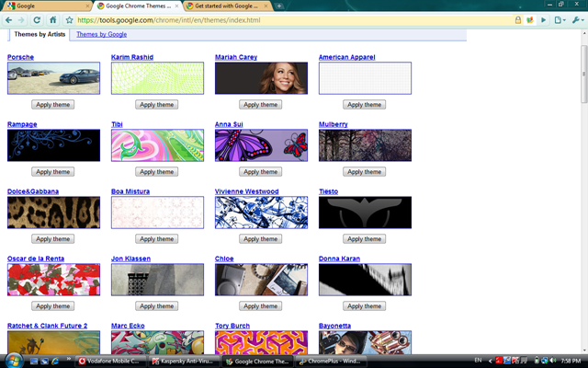Switch to the Google tab
588x368 pixels.
(45, 6)
